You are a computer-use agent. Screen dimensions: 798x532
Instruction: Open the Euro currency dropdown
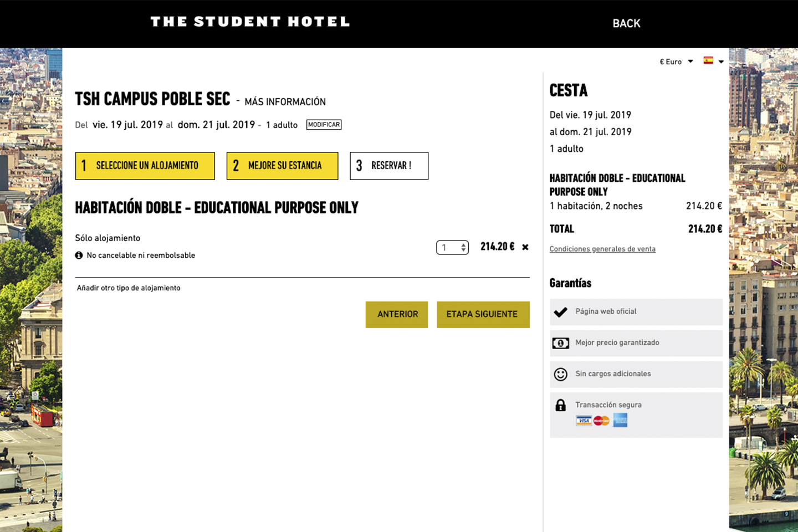(676, 62)
